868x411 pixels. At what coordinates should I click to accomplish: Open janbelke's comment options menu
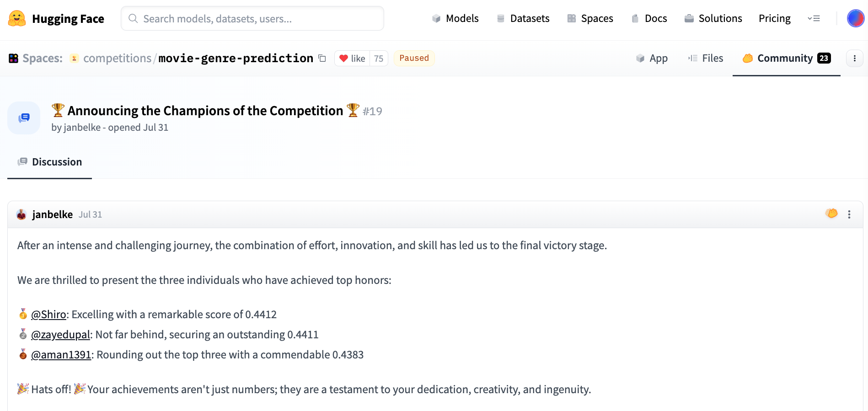click(849, 214)
